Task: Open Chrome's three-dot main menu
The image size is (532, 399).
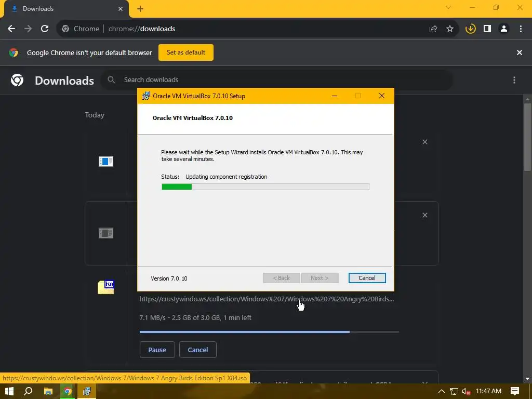Action: coord(521,29)
